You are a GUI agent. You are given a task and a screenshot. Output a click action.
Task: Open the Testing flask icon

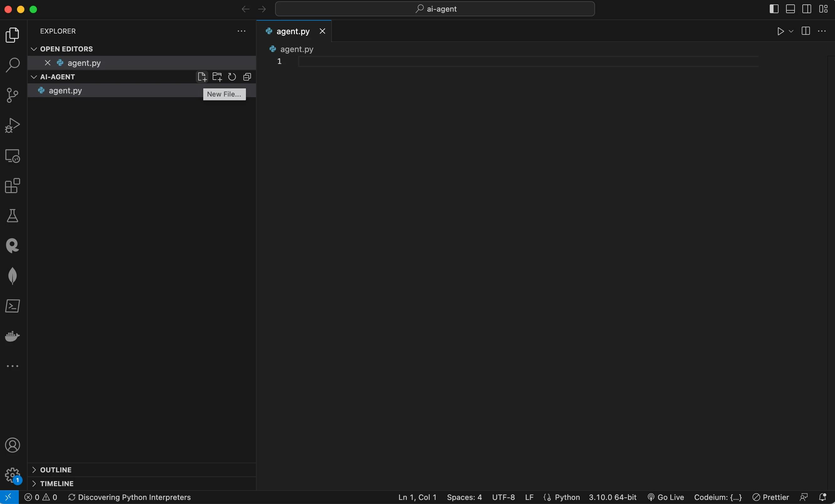tap(13, 216)
